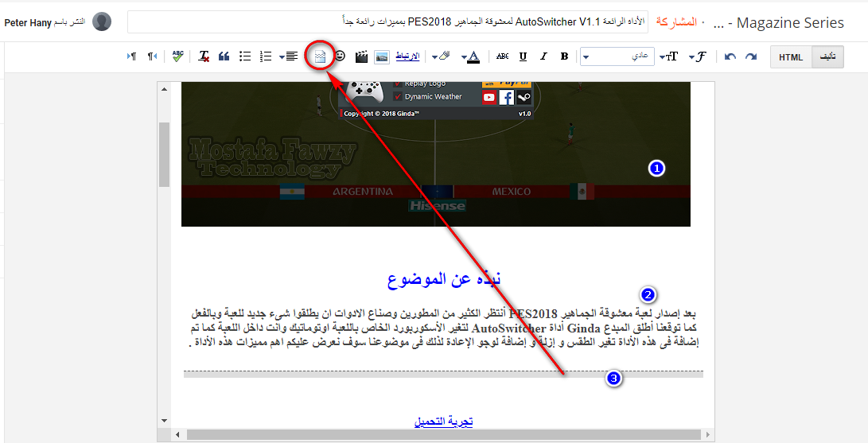The image size is (868, 443).
Task: Open the emoji smiley picker
Action: point(341,56)
